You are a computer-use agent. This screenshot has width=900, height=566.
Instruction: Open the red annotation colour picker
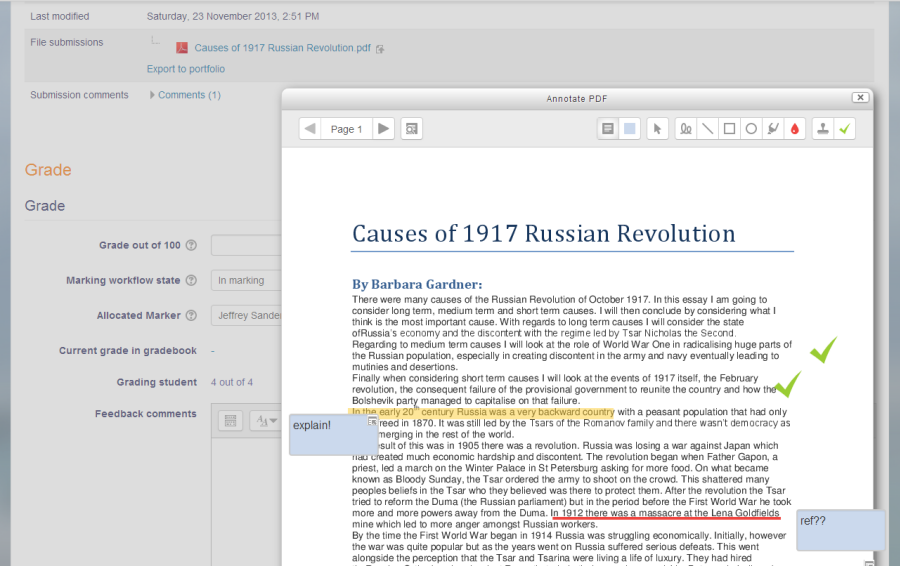pyautogui.click(x=795, y=129)
